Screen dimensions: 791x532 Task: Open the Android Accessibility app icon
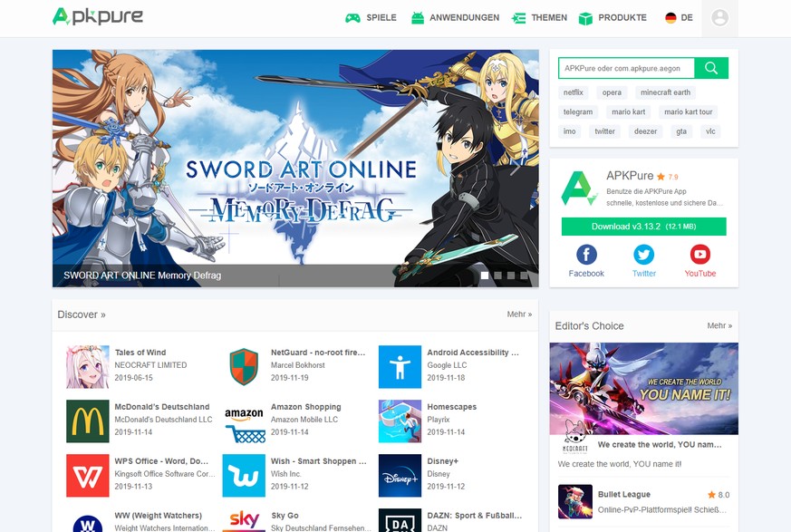[400, 367]
